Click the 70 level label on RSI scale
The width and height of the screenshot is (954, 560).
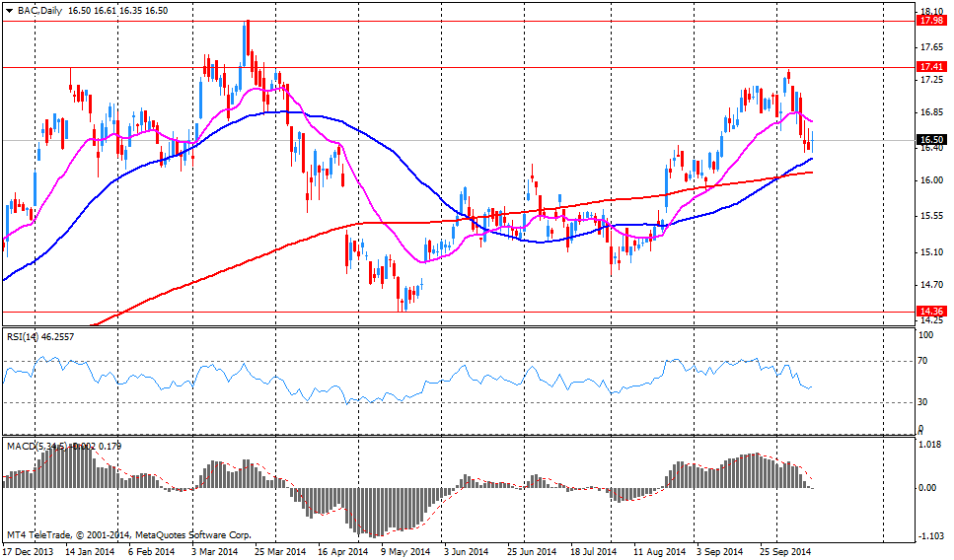[x=924, y=362]
